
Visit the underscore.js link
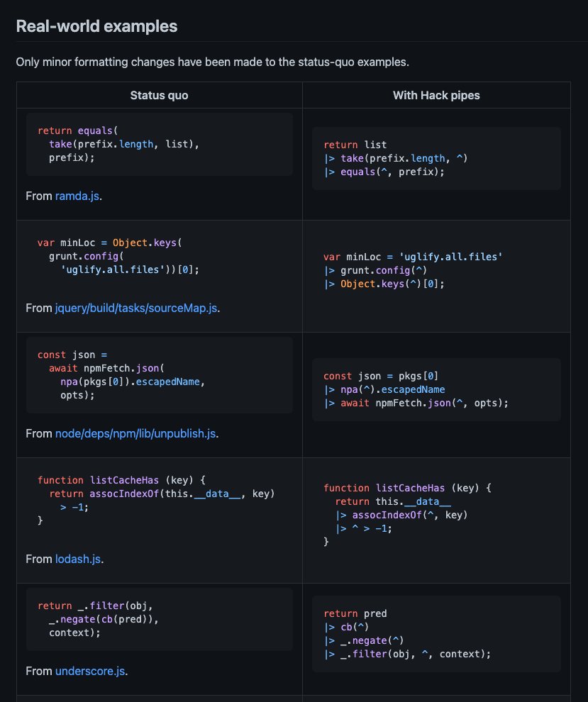pos(90,671)
